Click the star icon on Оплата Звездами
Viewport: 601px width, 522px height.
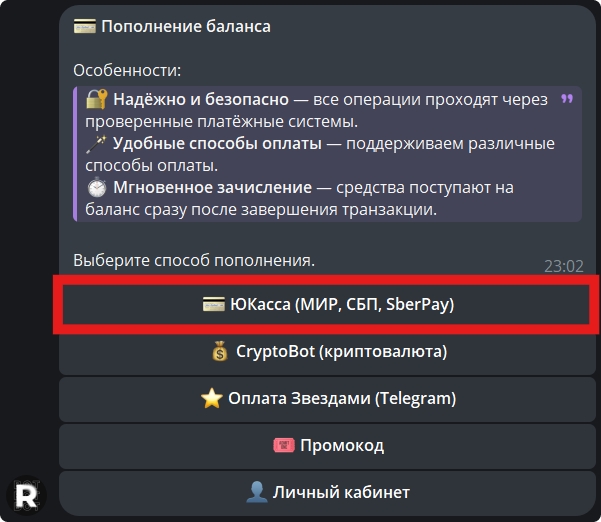pos(211,398)
